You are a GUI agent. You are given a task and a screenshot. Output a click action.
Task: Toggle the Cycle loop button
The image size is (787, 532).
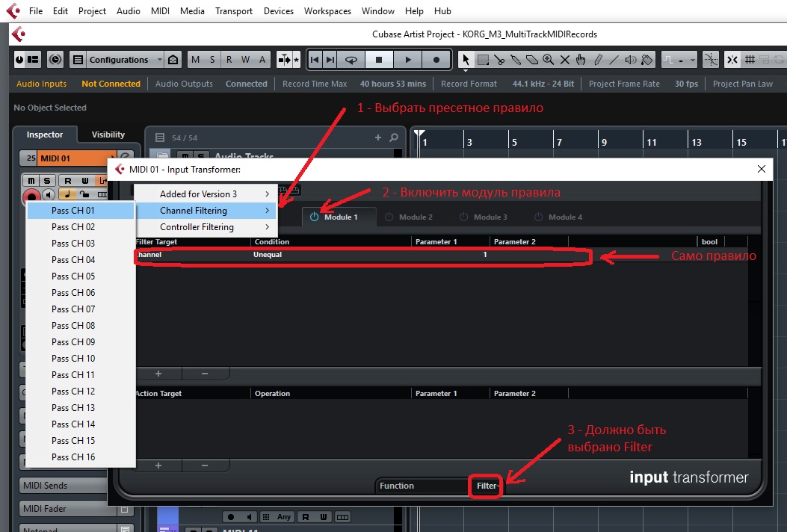(x=351, y=60)
